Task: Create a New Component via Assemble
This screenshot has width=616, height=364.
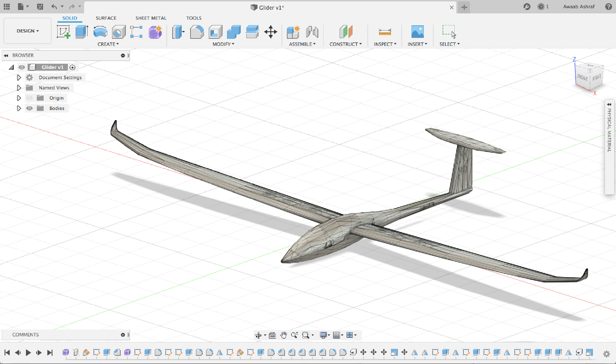Action: 293,32
